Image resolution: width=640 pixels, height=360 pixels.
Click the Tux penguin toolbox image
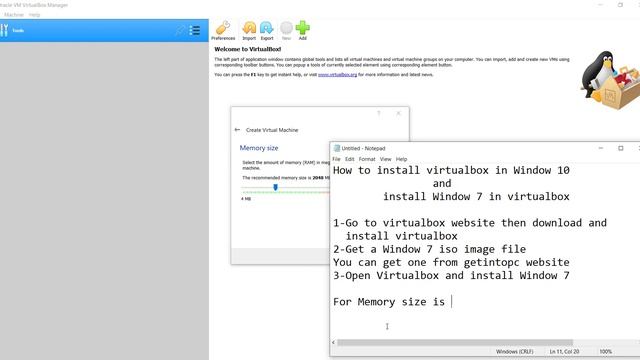(611, 80)
